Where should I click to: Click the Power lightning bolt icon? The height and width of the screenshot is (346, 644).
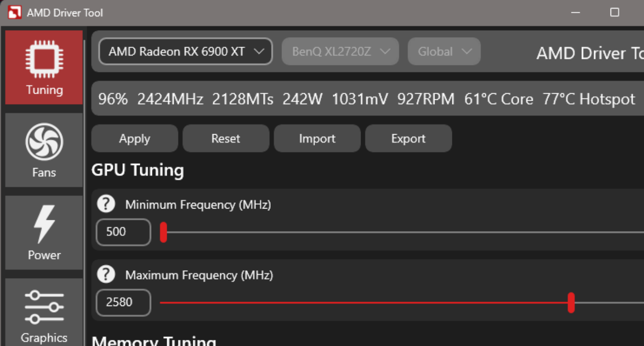tap(44, 225)
